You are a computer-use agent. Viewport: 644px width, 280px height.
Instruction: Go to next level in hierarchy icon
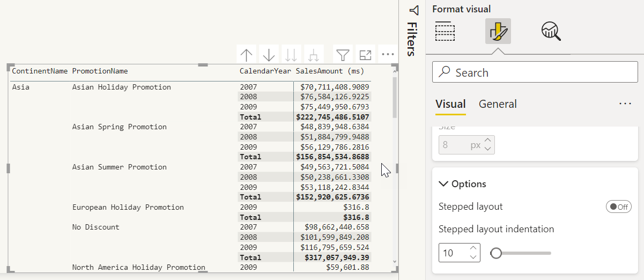[291, 55]
